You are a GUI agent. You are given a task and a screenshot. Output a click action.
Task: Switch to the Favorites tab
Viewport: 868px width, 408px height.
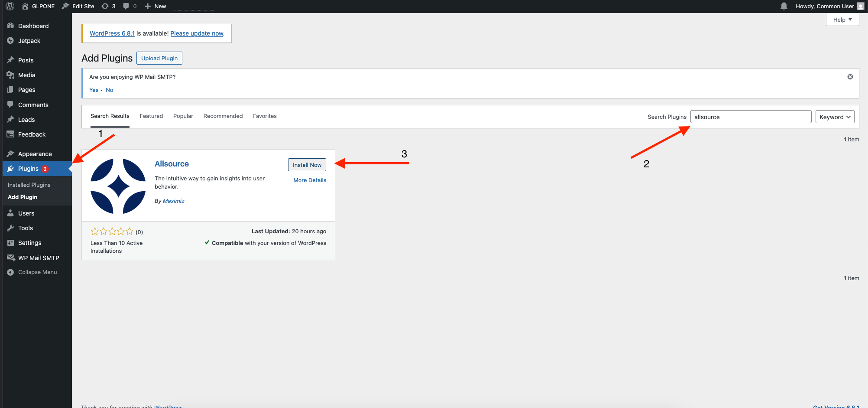[265, 116]
